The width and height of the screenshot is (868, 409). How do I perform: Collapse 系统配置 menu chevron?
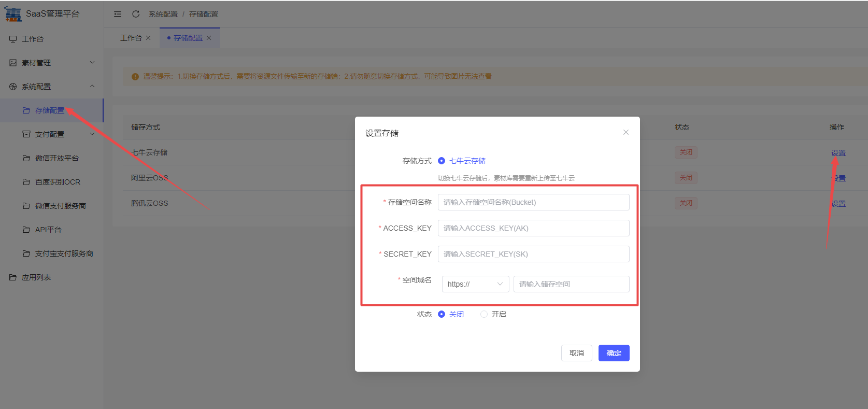point(92,86)
